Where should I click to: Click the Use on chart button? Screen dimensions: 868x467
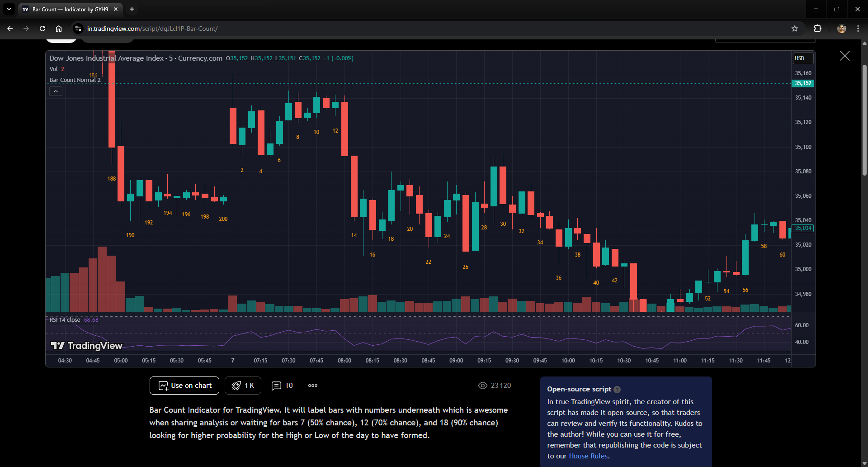pos(184,386)
